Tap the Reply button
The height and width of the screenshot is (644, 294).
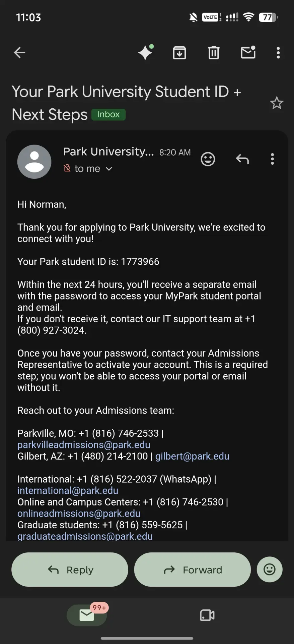pos(70,570)
